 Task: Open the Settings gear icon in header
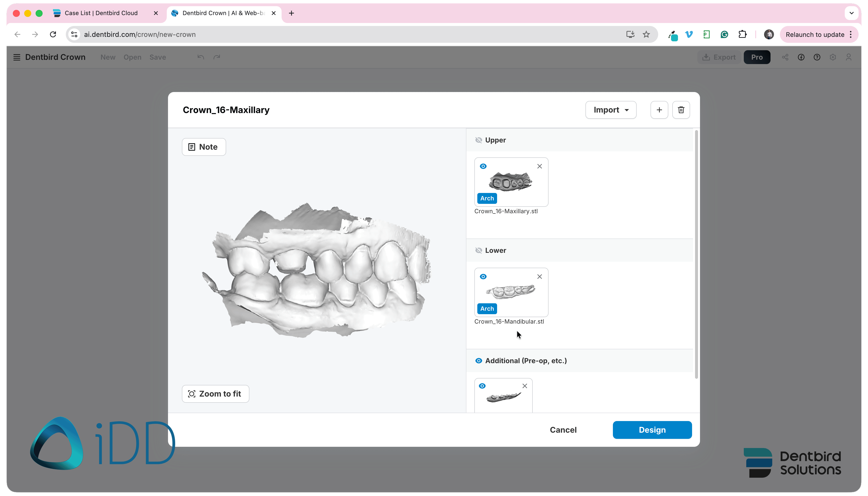833,57
